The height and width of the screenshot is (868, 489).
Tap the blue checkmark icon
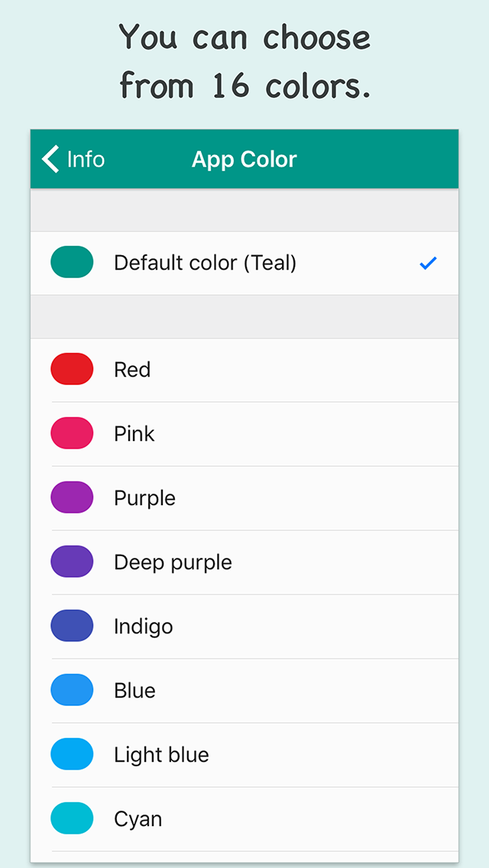point(428,263)
